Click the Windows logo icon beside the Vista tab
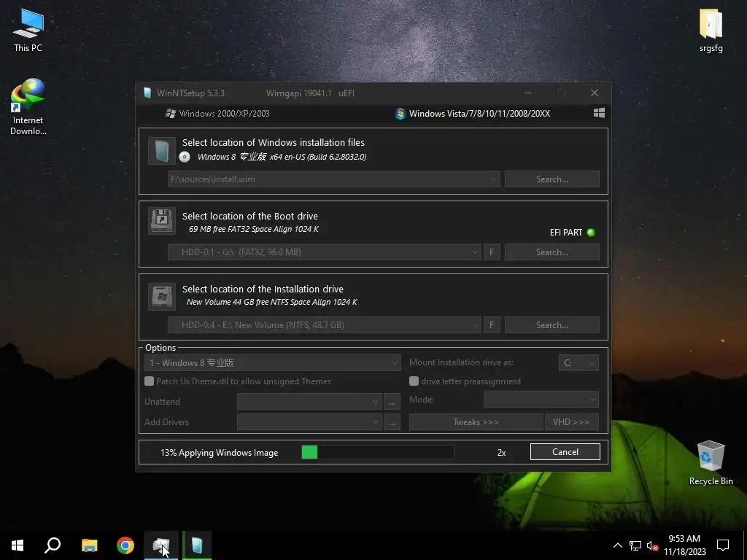This screenshot has width=747, height=560. point(600,113)
